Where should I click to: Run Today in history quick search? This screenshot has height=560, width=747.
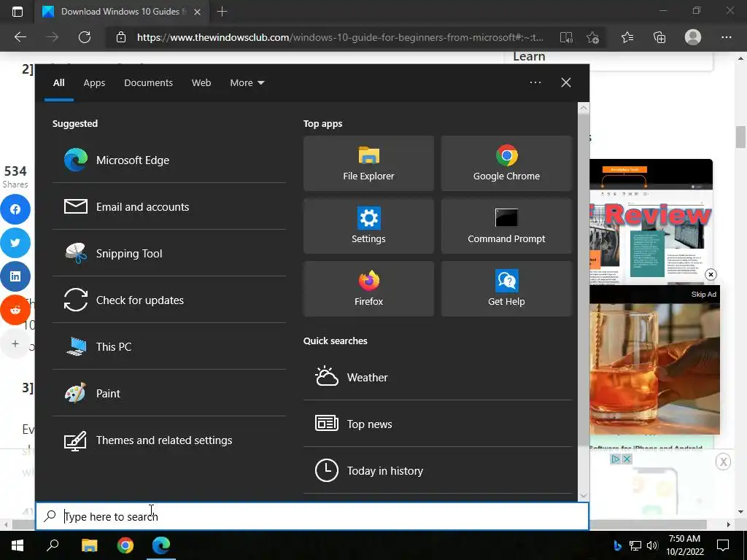438,470
